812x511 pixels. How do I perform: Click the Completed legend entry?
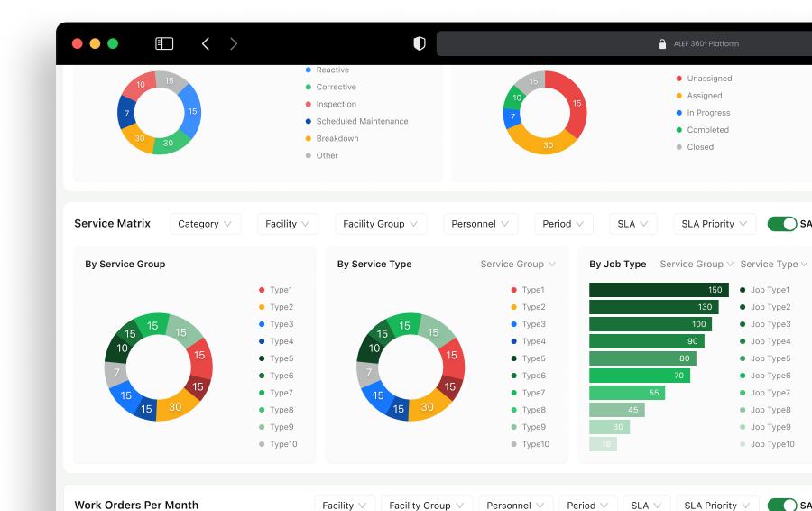[x=703, y=130]
